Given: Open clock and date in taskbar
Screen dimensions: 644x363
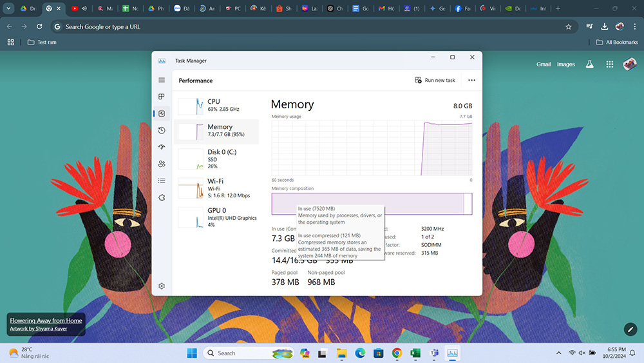Looking at the screenshot, I should (x=614, y=353).
